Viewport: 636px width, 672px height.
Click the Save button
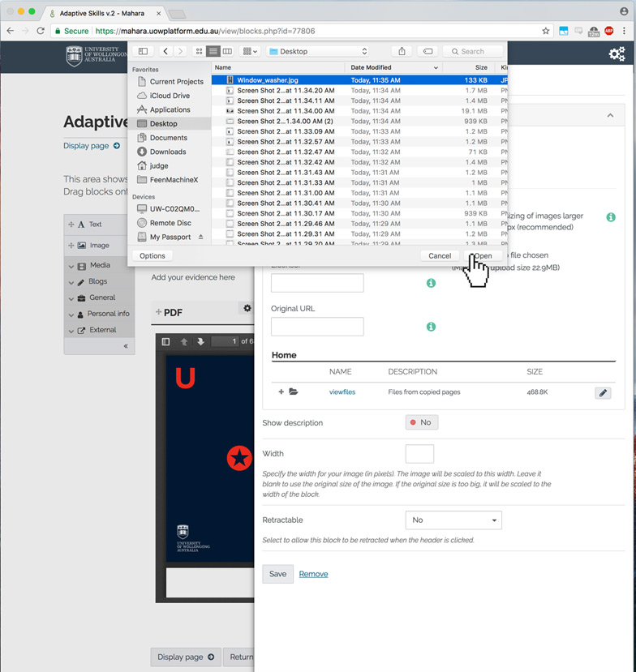tap(278, 574)
